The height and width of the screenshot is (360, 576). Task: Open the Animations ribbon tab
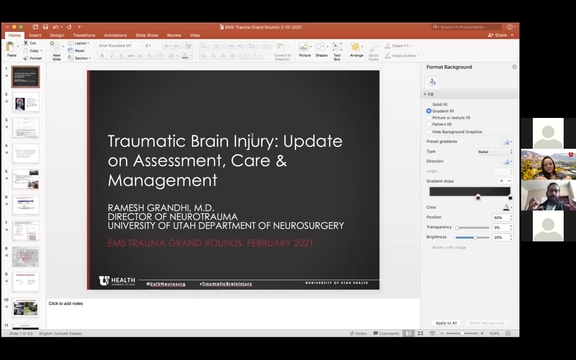click(x=115, y=35)
